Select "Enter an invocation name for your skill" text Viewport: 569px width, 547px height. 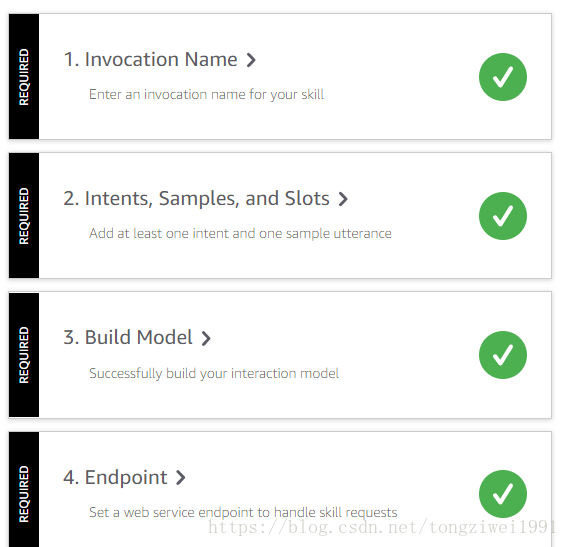click(206, 95)
